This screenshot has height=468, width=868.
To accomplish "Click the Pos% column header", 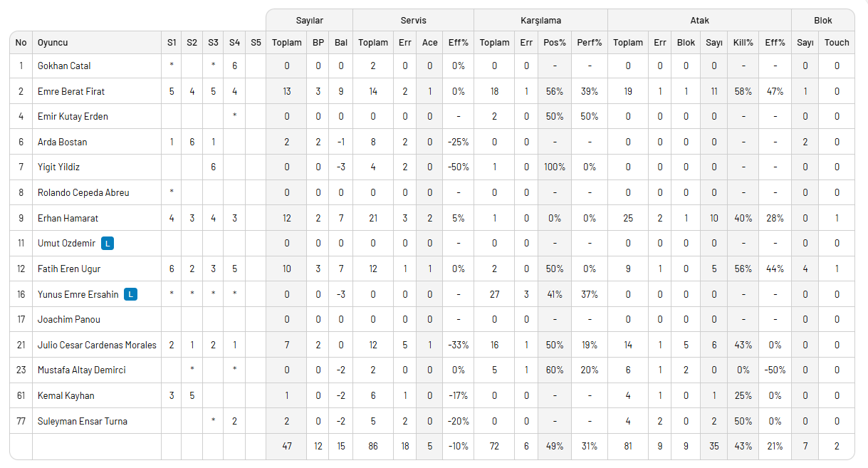I will [555, 43].
